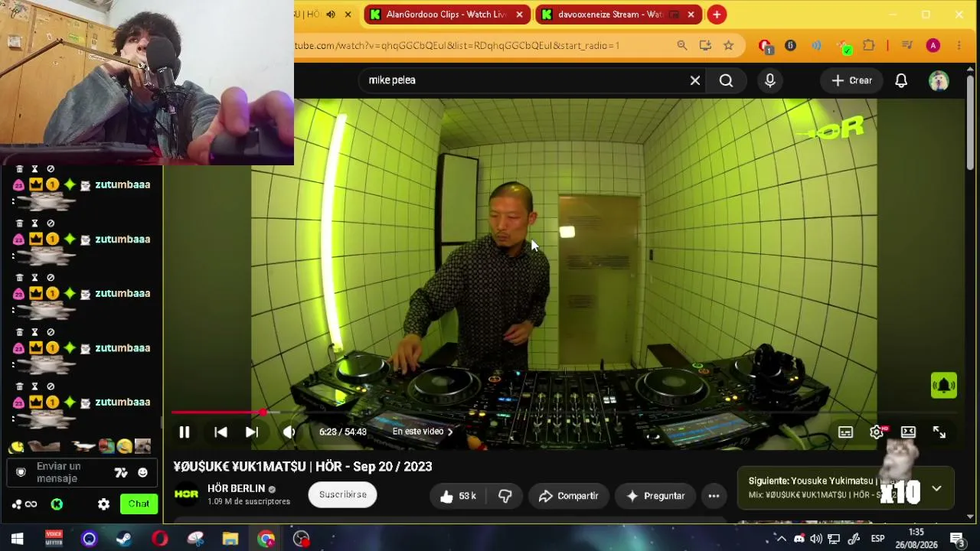Clear the 'mike pelea' search text
Screen dimensions: 980x551
tap(695, 80)
